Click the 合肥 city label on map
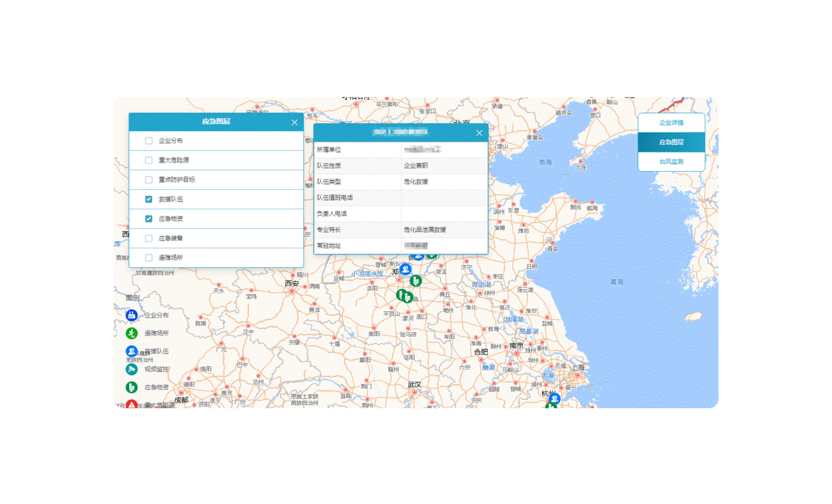This screenshot has height=504, width=832. coord(481,352)
